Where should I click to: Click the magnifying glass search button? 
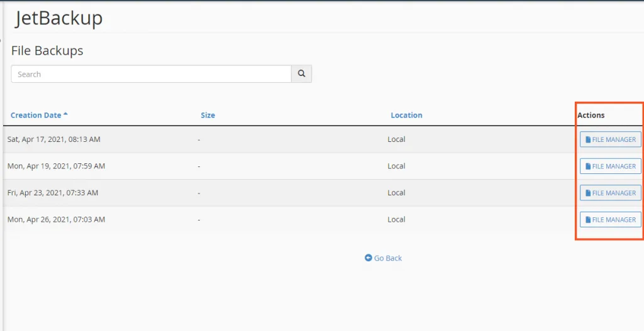(301, 74)
